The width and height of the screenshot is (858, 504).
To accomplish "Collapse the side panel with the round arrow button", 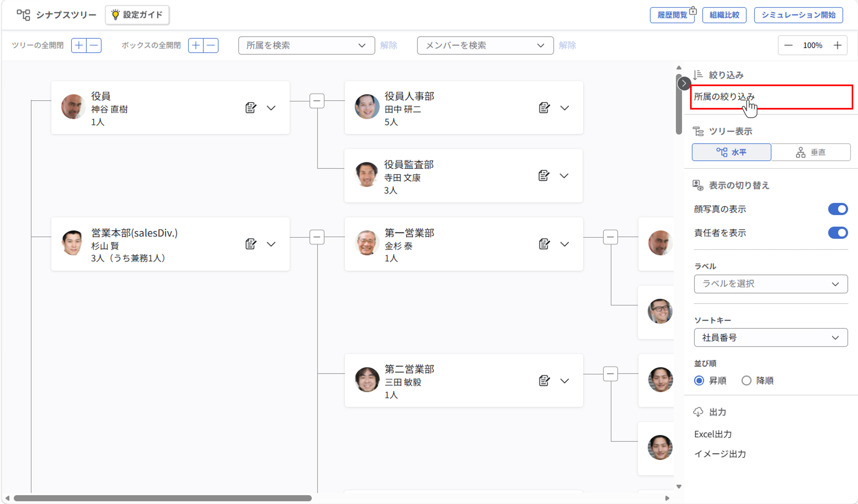I will (x=684, y=83).
